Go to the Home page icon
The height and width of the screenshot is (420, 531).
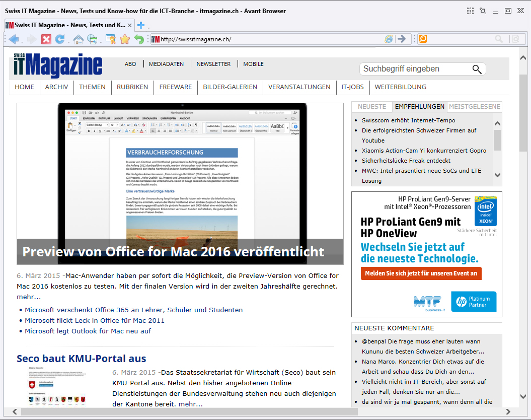tap(79, 39)
